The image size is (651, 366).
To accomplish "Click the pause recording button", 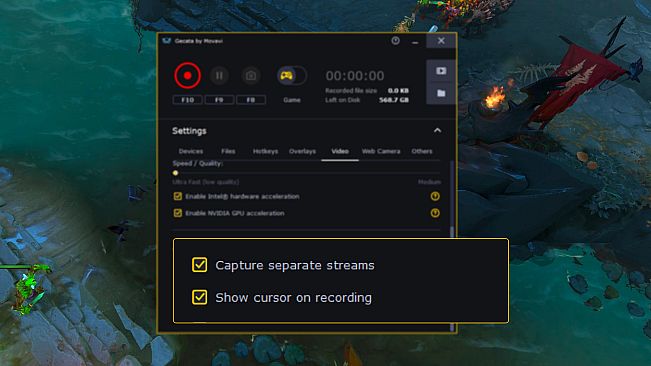I will click(x=219, y=76).
